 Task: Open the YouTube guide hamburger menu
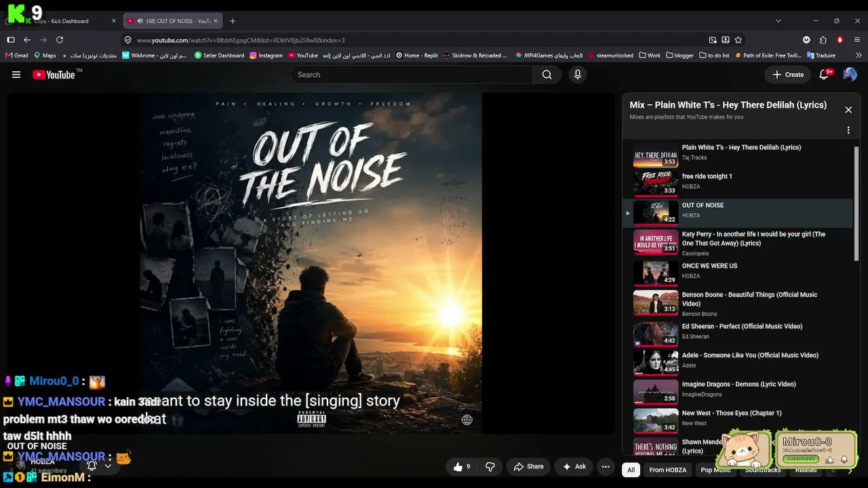(16, 75)
